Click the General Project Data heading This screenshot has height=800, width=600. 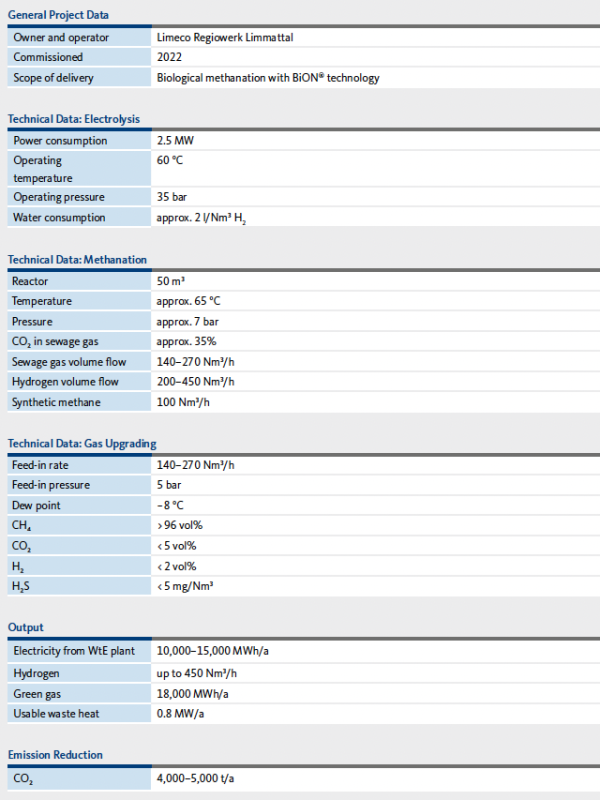point(59,15)
